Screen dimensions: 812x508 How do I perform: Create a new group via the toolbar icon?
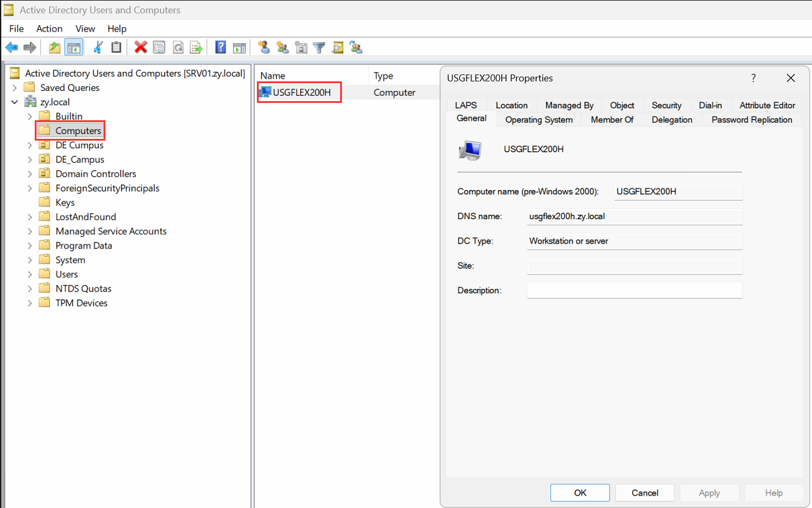283,47
